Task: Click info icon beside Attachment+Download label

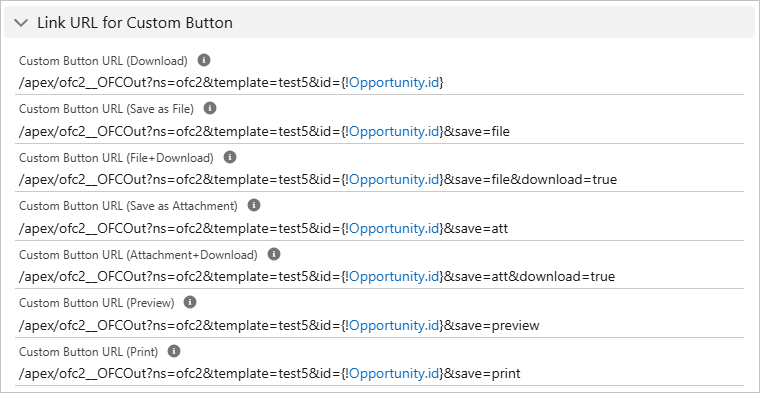Action: [274, 254]
